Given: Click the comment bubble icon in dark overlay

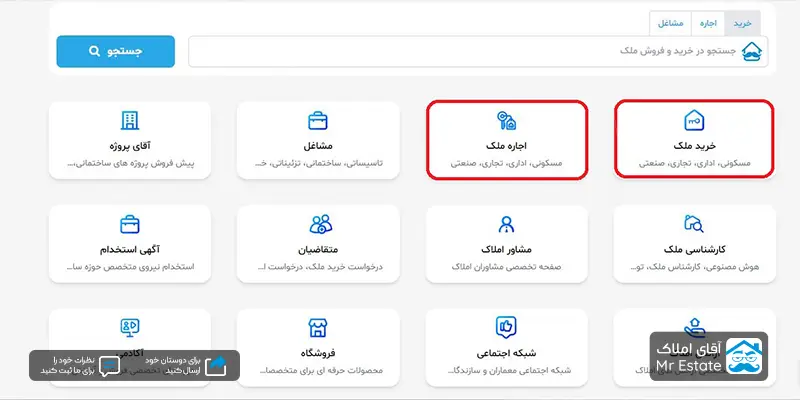Looking at the screenshot, I should coord(110,364).
